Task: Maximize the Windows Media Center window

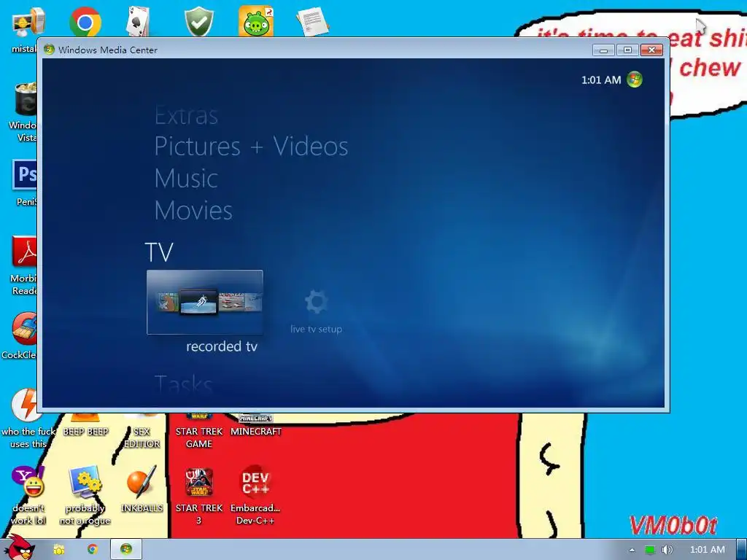Action: tap(627, 50)
